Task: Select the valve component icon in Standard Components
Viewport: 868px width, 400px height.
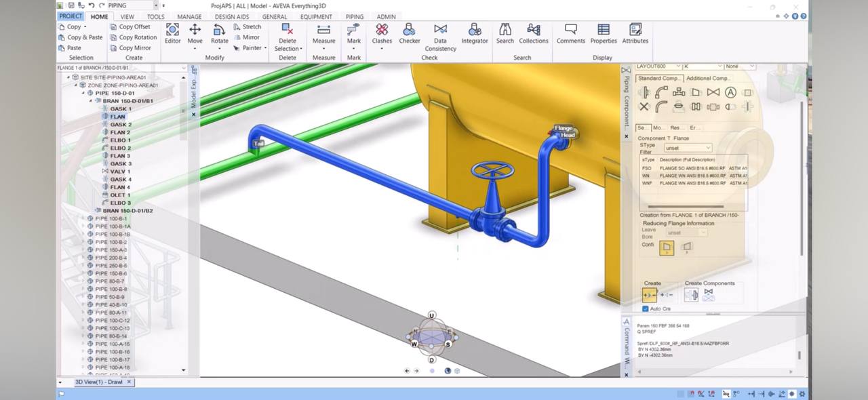Action: pyautogui.click(x=713, y=92)
